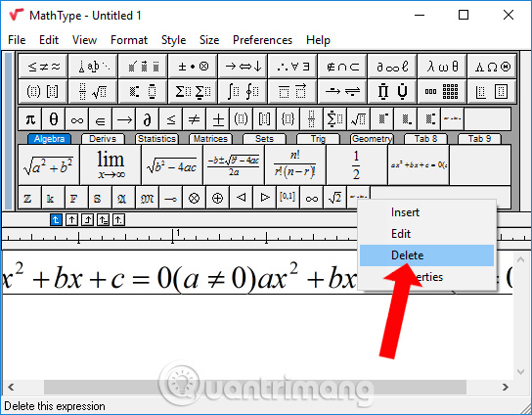The image size is (532, 415).
Task: Insert the partial derivative symbol
Action: [x=148, y=119]
